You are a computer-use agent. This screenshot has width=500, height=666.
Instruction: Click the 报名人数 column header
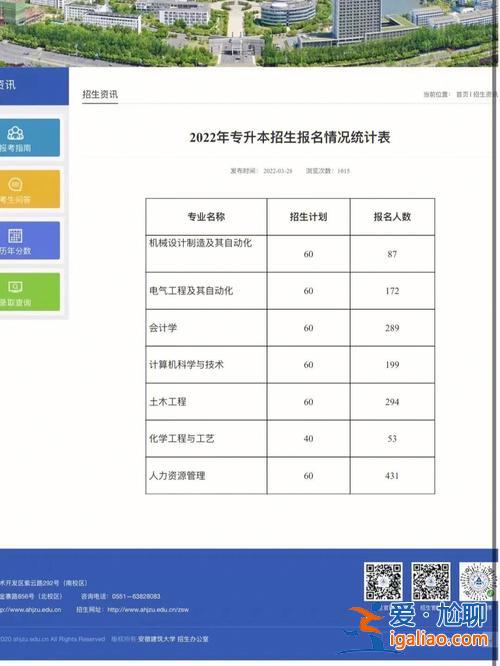392,217
